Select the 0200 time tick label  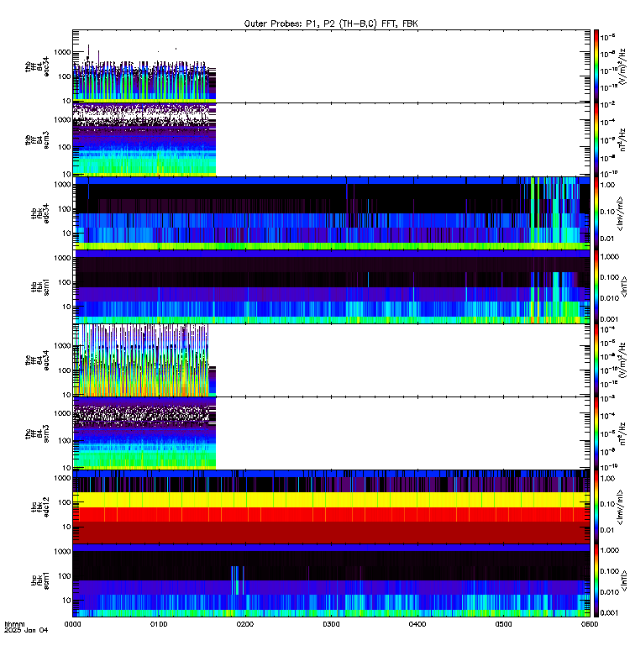(245, 624)
